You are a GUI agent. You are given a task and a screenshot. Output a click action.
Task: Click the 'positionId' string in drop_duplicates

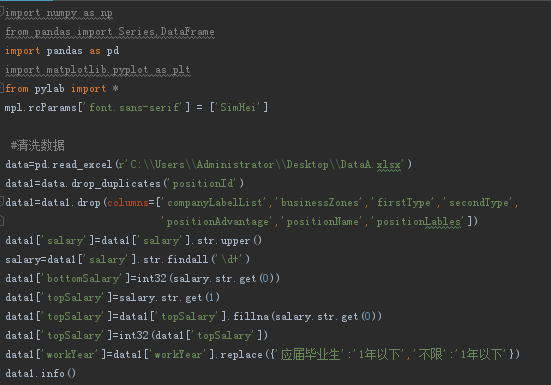203,183
